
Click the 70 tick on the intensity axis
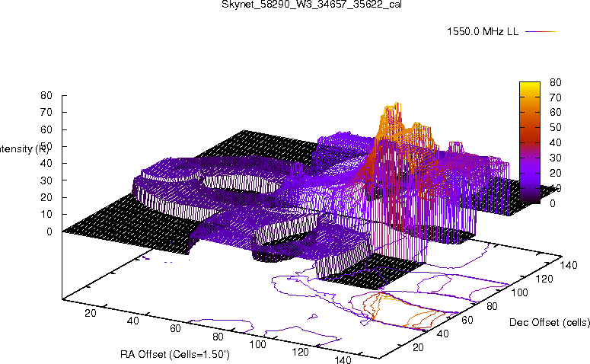tap(46, 112)
